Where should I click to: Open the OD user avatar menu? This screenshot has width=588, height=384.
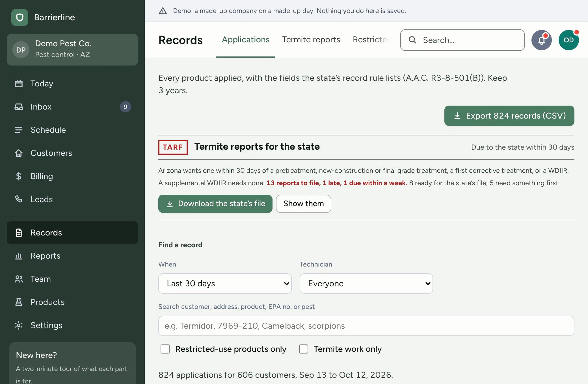point(568,40)
